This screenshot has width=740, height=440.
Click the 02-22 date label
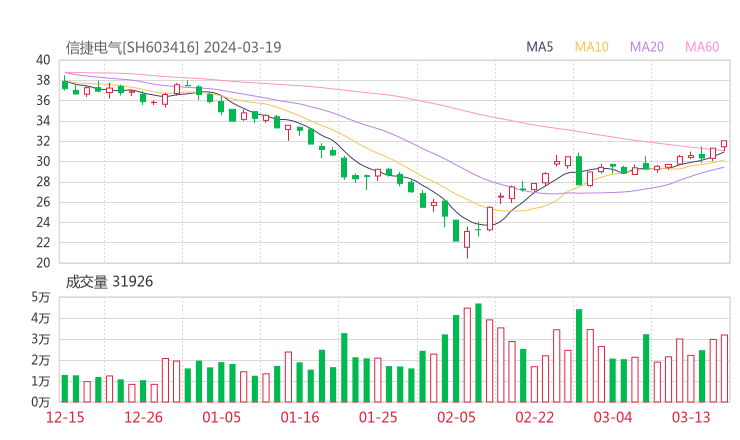pyautogui.click(x=534, y=417)
